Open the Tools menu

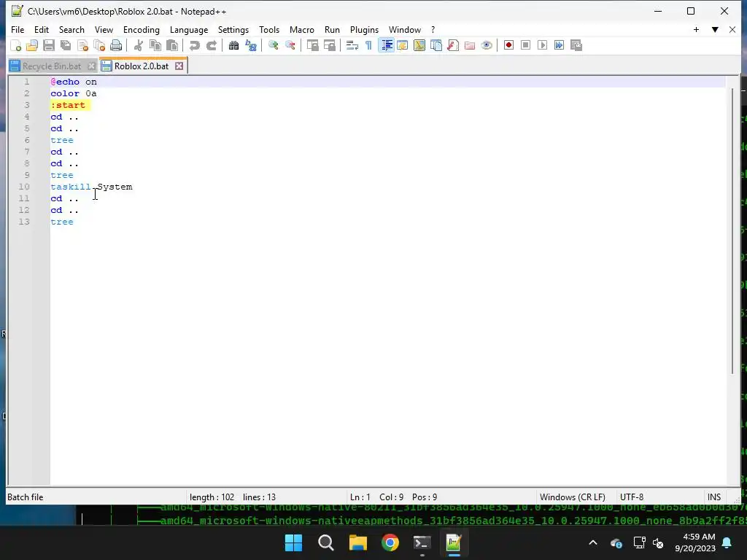point(269,29)
